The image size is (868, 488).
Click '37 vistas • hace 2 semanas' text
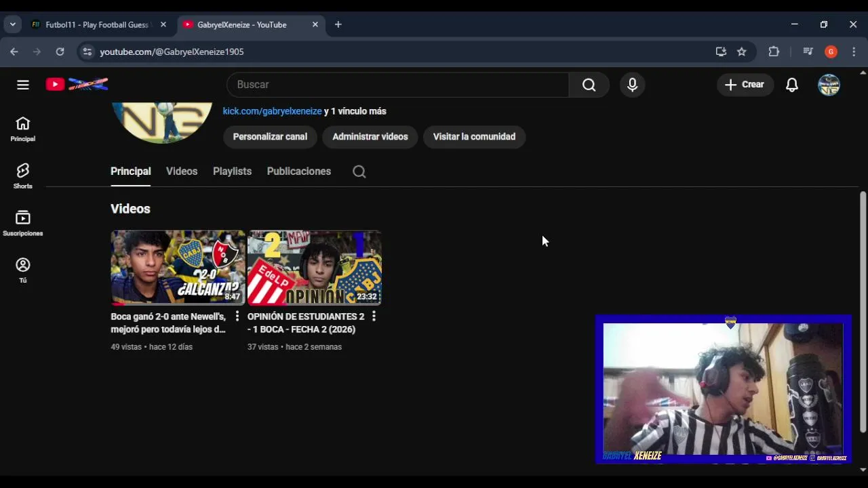[294, 347]
